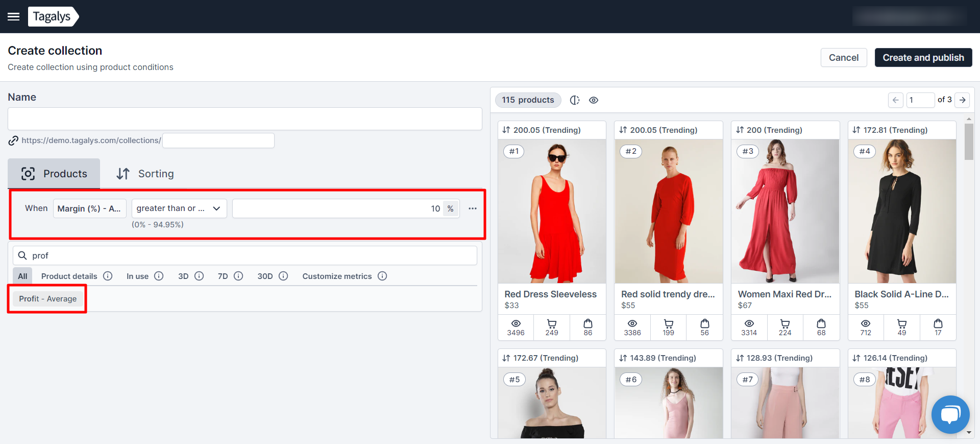
Task: Show info for Customize metrics
Action: click(382, 276)
